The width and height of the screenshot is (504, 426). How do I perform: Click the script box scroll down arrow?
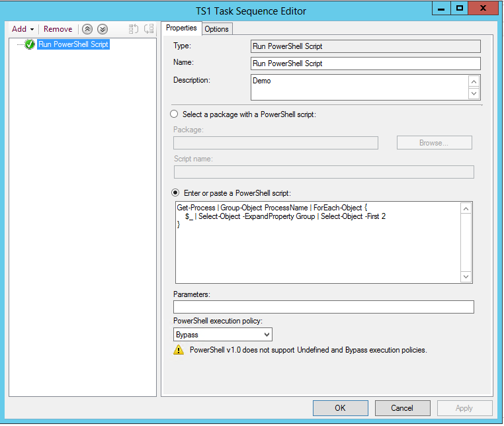click(466, 277)
